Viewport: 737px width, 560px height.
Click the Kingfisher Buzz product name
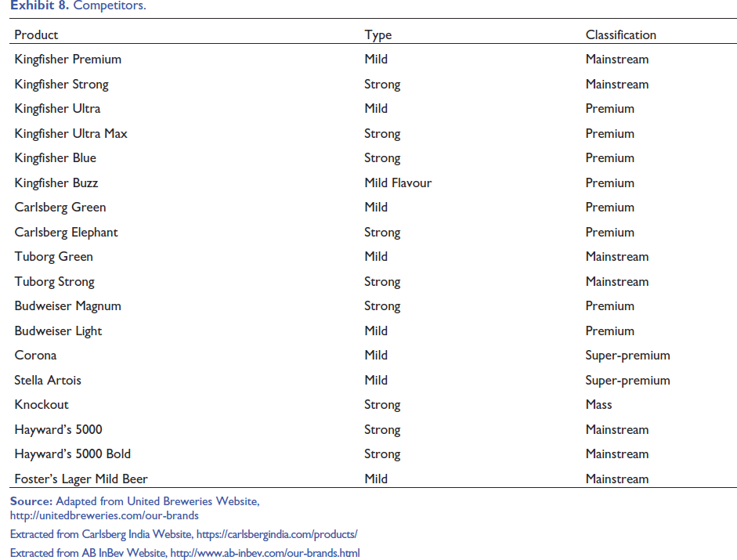click(x=56, y=183)
